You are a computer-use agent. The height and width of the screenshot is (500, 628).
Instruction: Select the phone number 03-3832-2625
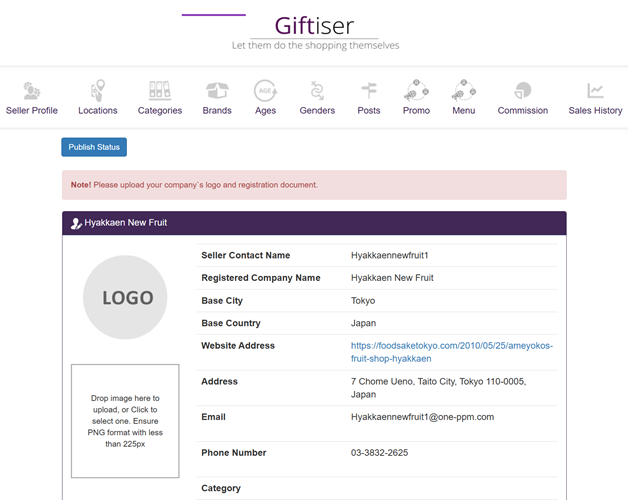click(379, 453)
